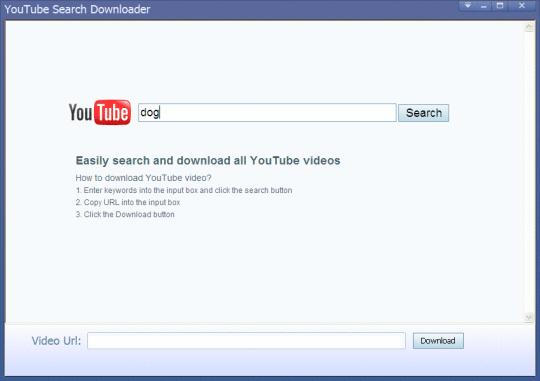Select step 3 'Click the Download button'
Image resolution: width=540 pixels, height=381 pixels.
(x=125, y=214)
